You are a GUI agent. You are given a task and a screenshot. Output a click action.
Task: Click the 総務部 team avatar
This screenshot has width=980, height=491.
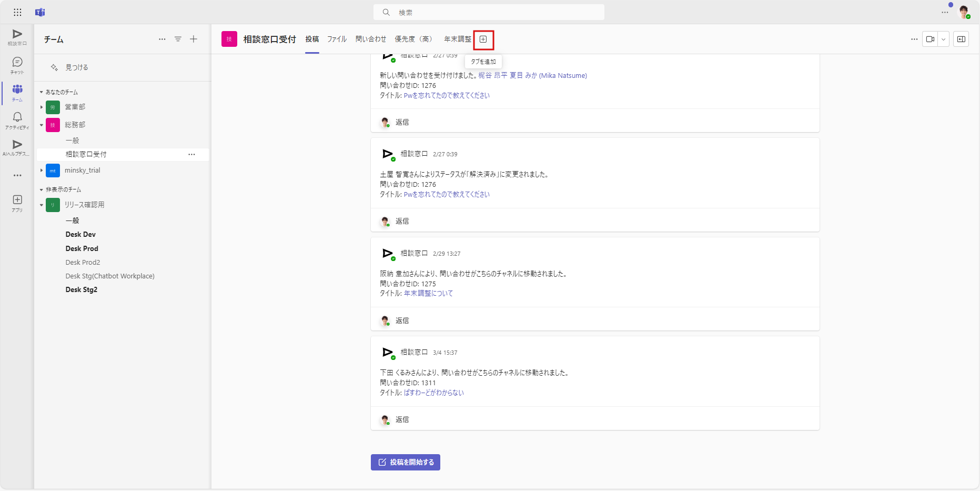tap(53, 125)
